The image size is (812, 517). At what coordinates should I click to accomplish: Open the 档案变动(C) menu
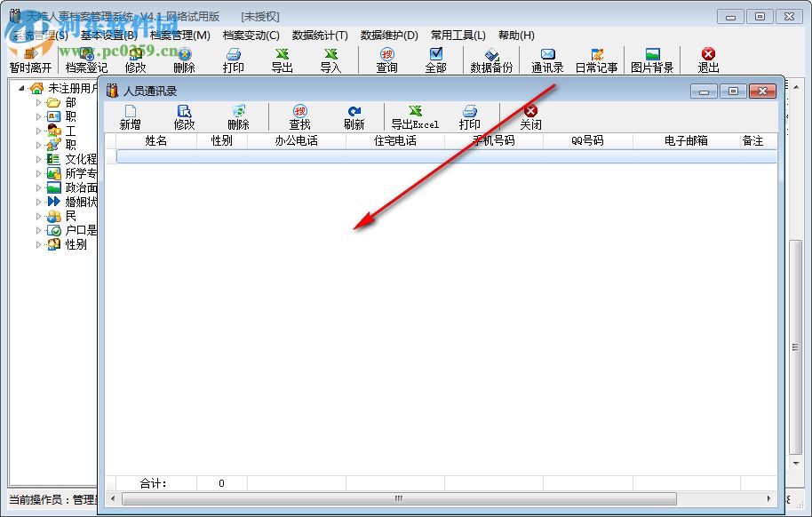click(251, 36)
